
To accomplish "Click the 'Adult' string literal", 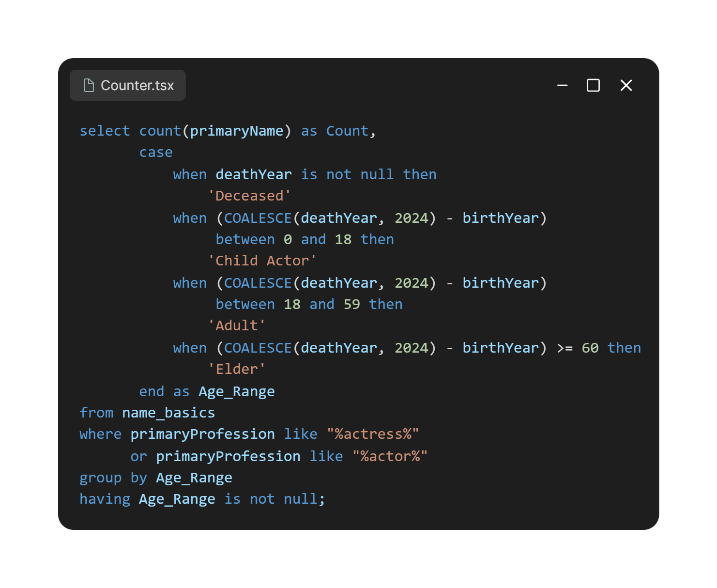I will click(237, 325).
